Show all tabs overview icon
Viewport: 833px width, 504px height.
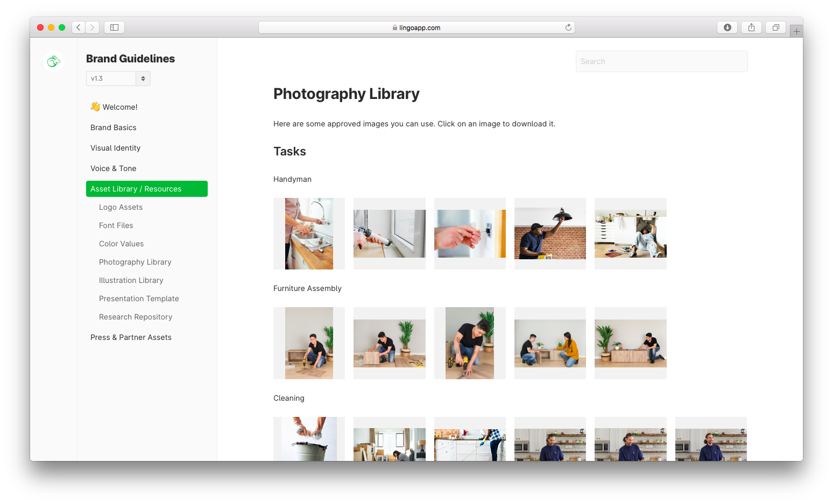tap(775, 27)
